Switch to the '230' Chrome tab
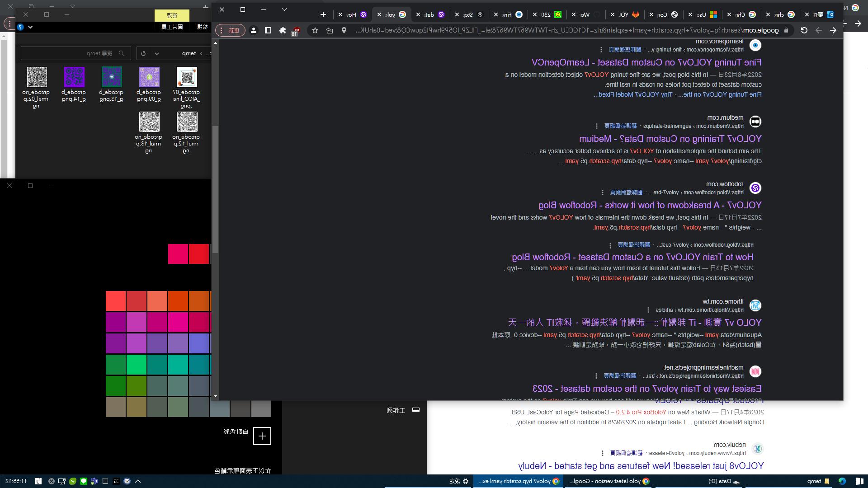 tap(547, 14)
